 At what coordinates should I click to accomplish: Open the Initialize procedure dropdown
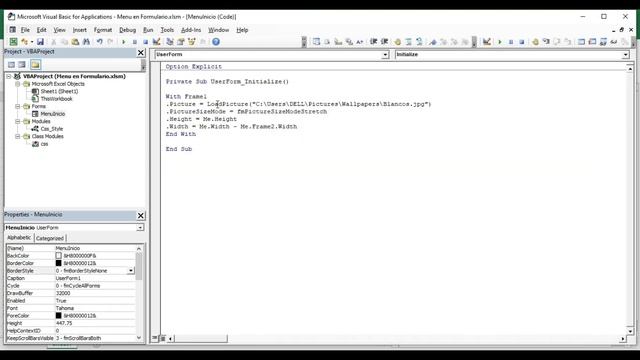tap(625, 55)
